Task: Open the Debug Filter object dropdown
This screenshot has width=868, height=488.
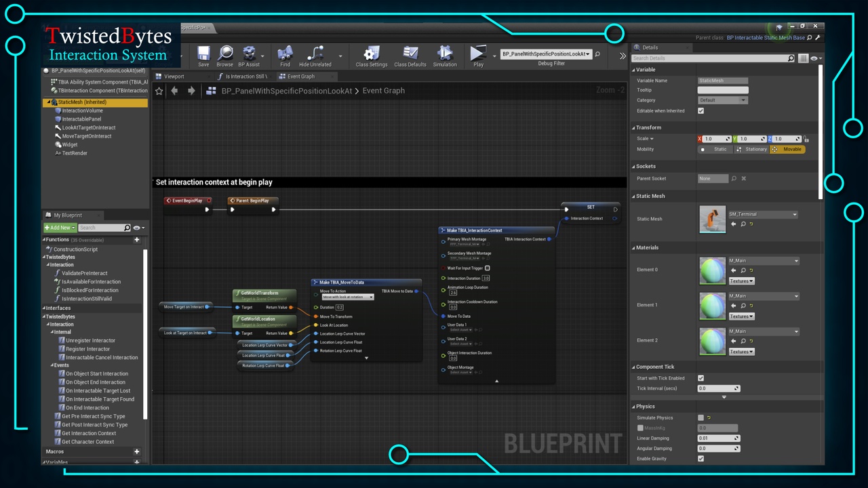Action: [546, 54]
